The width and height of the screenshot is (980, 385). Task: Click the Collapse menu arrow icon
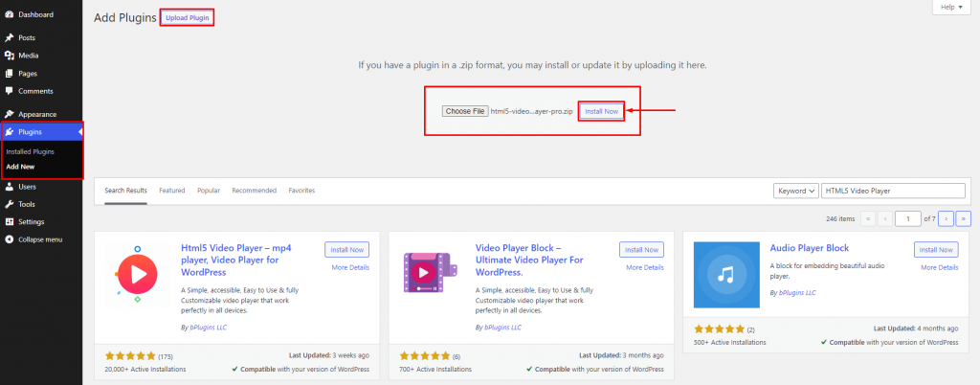pyautogui.click(x=9, y=239)
